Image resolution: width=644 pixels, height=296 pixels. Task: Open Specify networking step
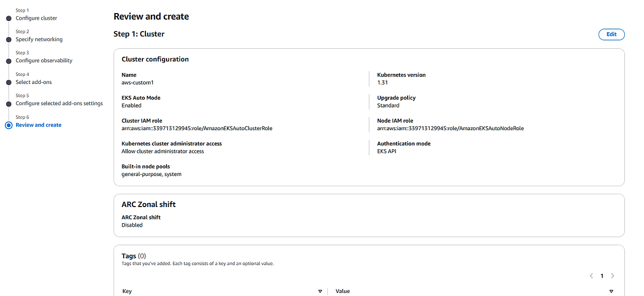(x=39, y=39)
